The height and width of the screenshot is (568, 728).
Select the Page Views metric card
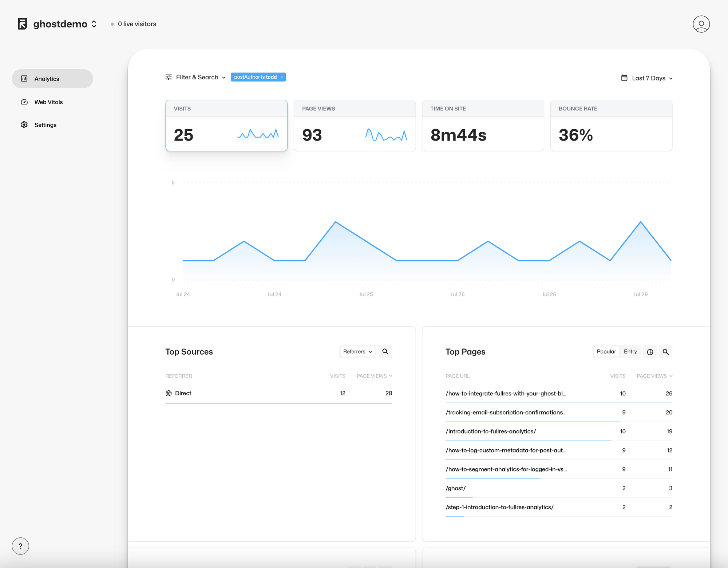coord(355,126)
